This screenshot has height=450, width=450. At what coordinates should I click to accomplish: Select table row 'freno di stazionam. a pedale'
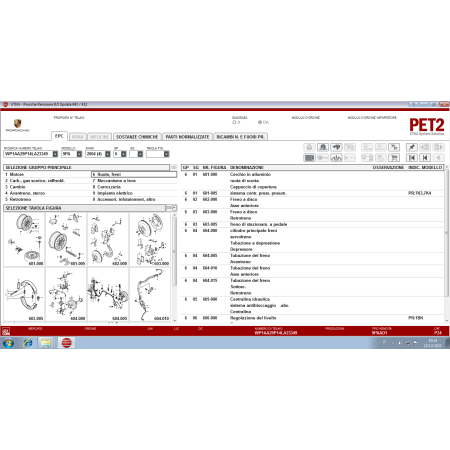[x=313, y=224]
